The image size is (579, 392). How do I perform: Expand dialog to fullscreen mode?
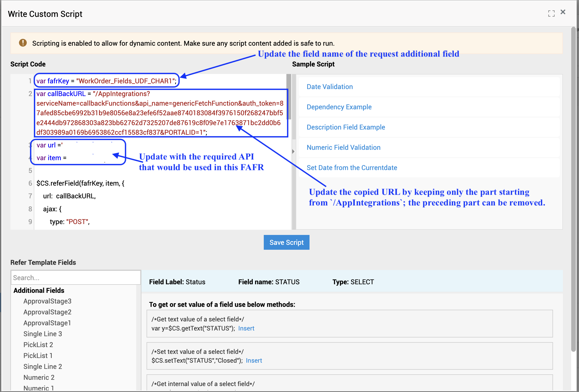[x=551, y=13]
